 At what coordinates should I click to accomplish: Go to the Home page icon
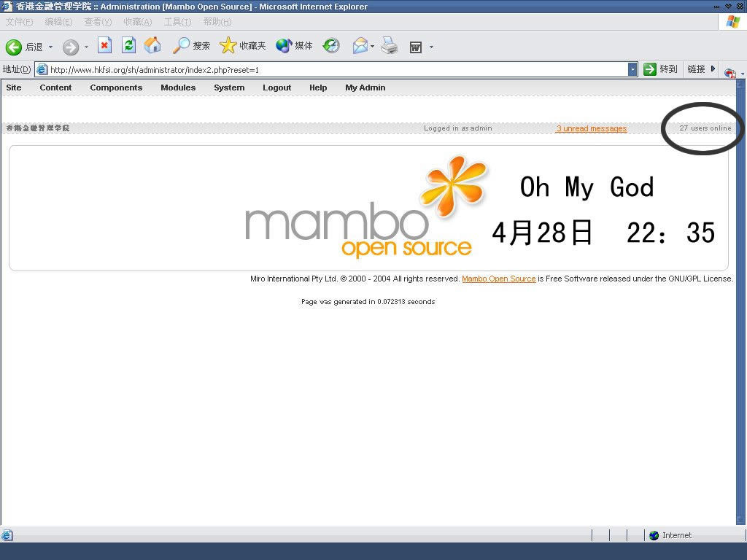153,45
